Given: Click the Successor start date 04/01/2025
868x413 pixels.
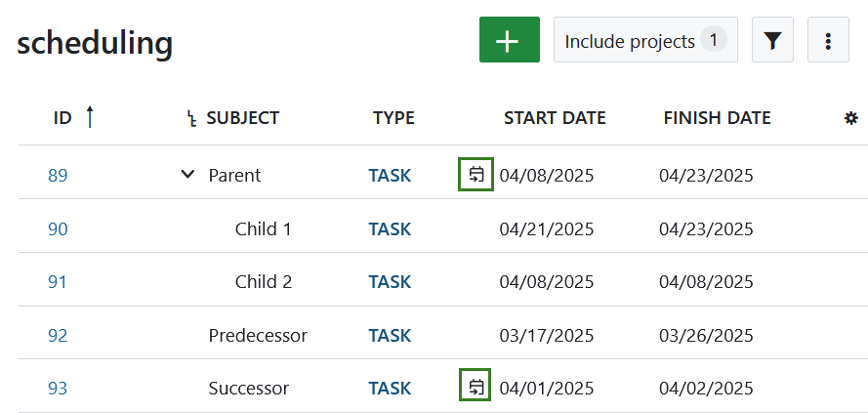Looking at the screenshot, I should coord(547,388).
